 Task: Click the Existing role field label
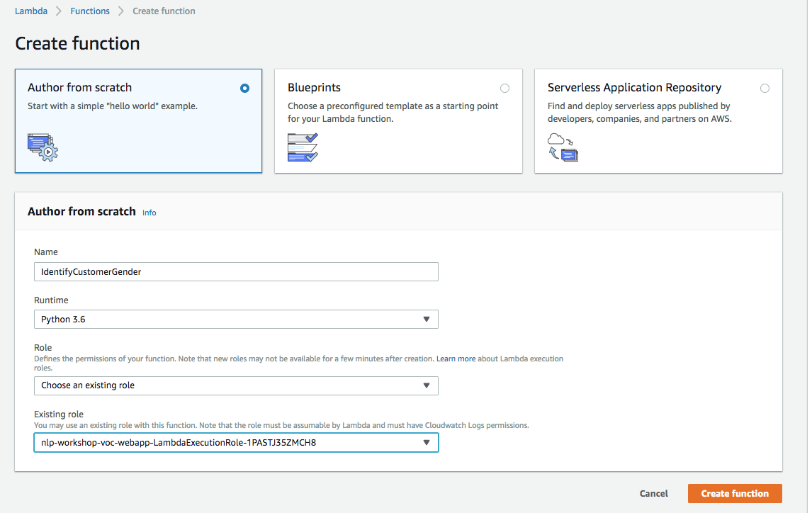pos(59,414)
